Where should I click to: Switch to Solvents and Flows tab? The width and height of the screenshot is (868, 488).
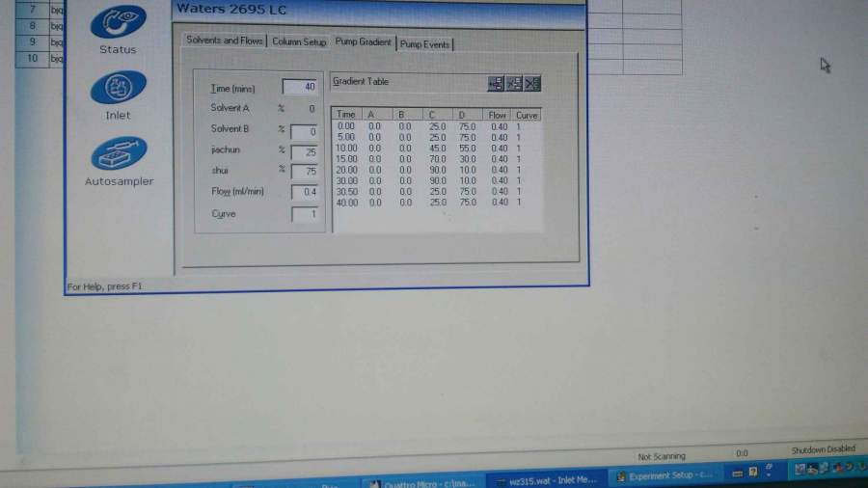[224, 41]
